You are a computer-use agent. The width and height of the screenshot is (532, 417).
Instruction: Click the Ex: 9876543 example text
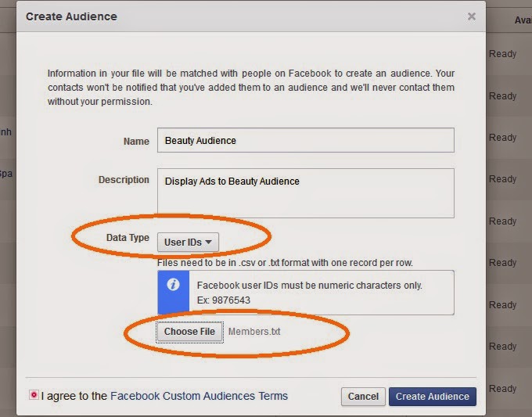point(224,300)
